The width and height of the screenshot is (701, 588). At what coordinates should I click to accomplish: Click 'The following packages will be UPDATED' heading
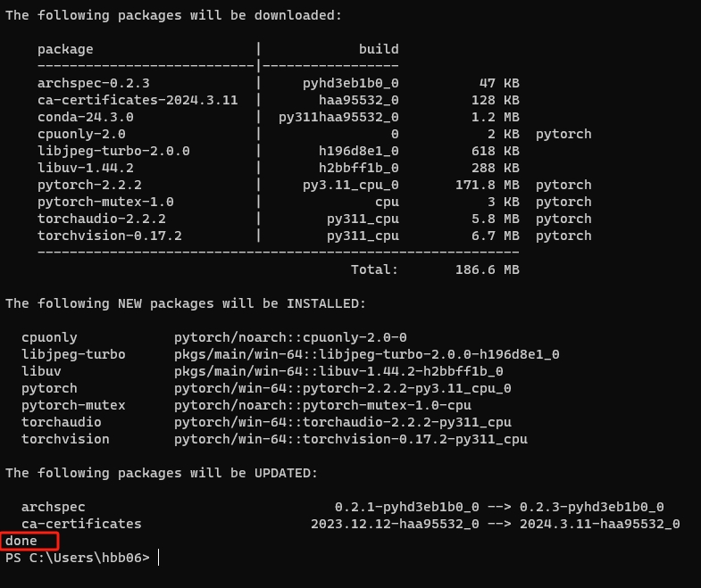pyautogui.click(x=162, y=473)
